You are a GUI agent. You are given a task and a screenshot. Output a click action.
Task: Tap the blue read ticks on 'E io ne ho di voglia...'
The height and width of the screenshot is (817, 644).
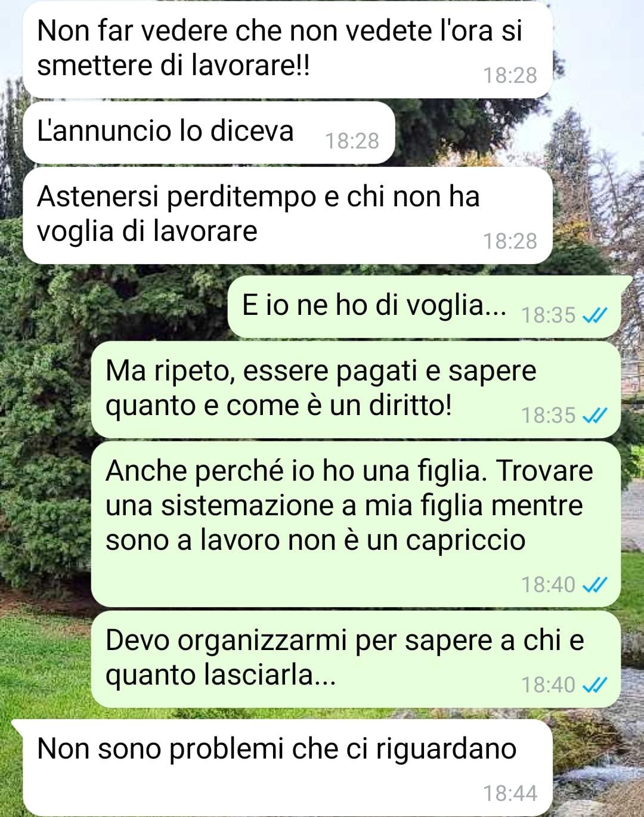(x=595, y=315)
